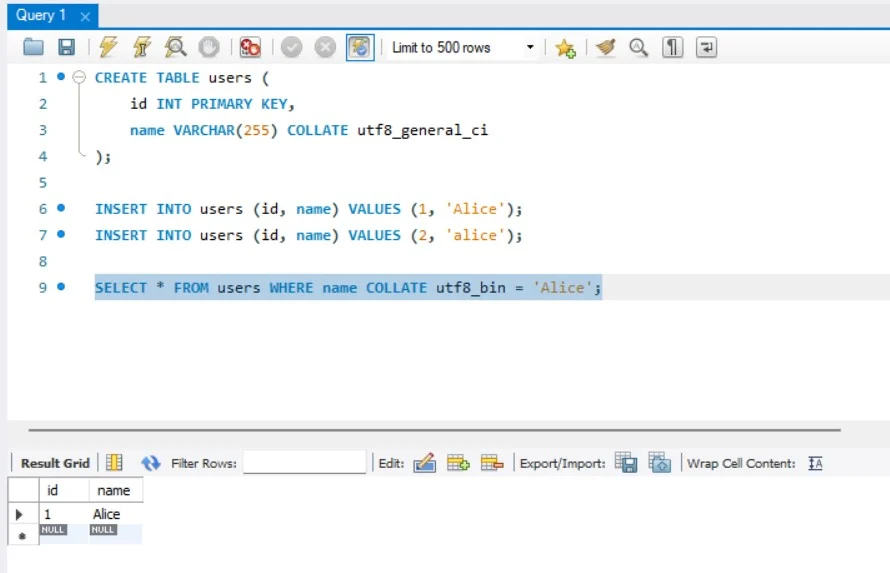Toggle auto-commit mode icon
The width and height of the screenshot is (890, 573).
360,47
